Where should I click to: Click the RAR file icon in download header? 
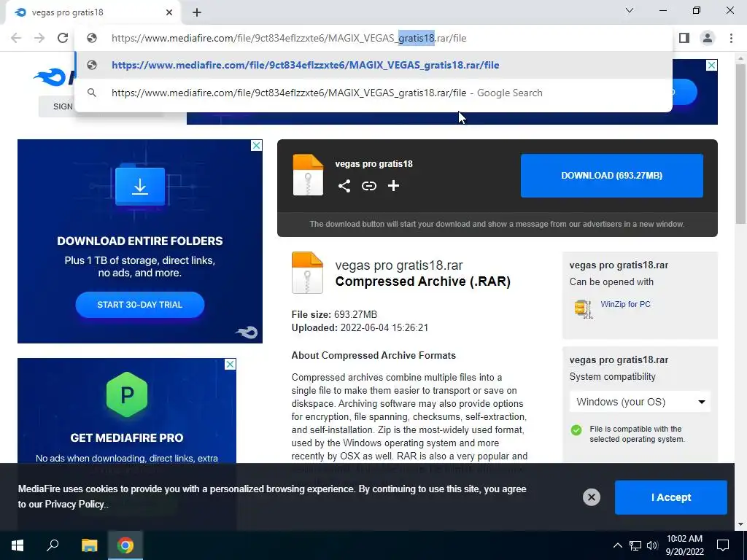click(x=308, y=175)
